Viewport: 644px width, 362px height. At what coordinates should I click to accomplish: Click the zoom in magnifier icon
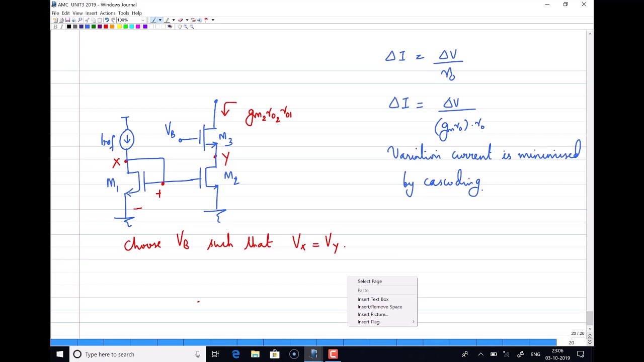186,27
